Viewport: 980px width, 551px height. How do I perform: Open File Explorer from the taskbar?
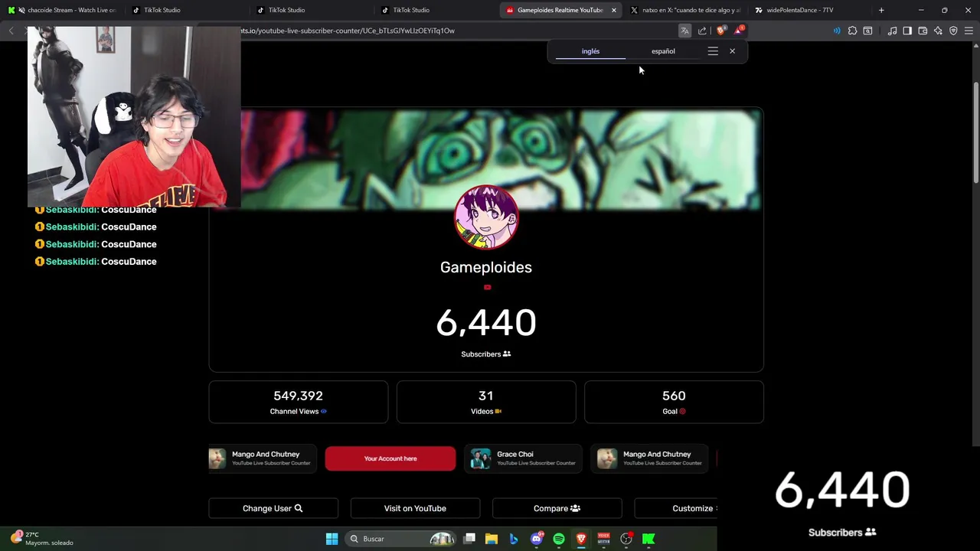[492, 539]
